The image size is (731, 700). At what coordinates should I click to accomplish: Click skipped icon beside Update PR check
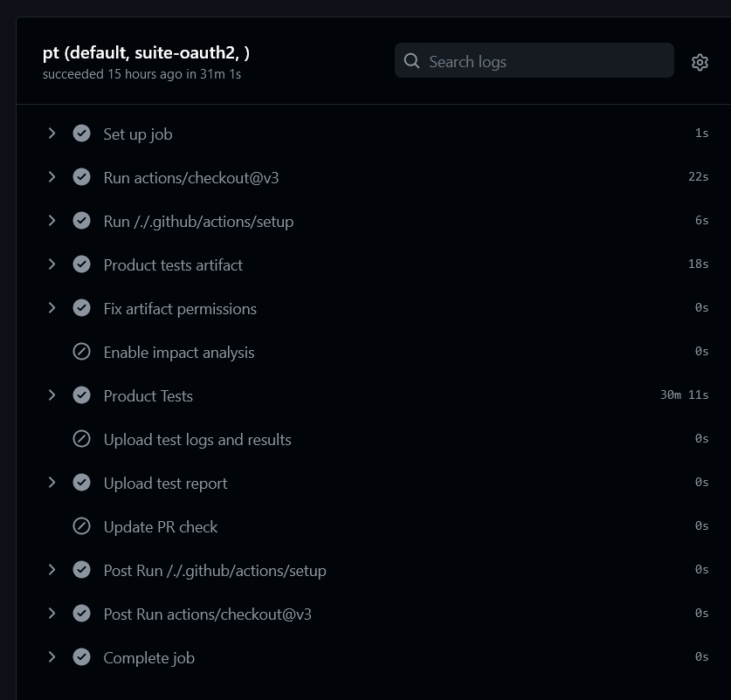81,526
